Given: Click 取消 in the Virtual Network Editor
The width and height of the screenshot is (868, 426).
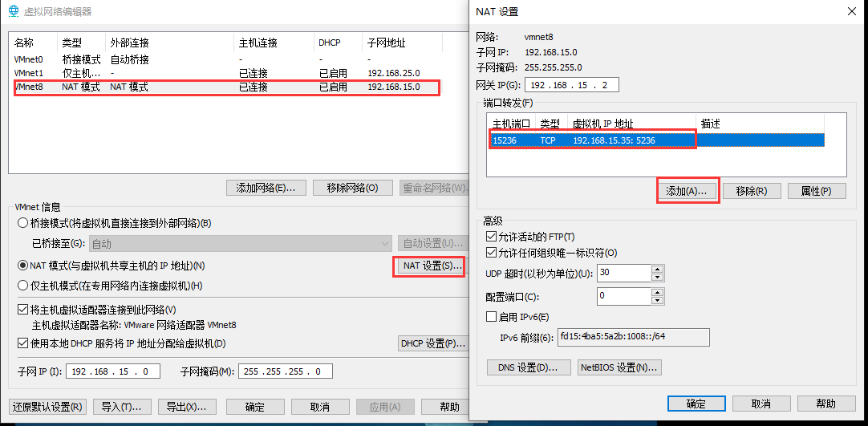Looking at the screenshot, I should (x=320, y=407).
